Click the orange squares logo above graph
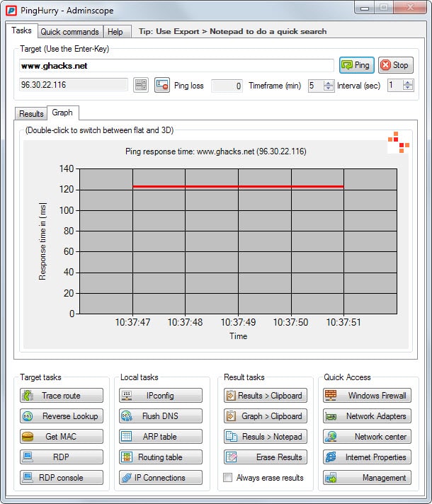Screen dimensions: 432x504 398,142
